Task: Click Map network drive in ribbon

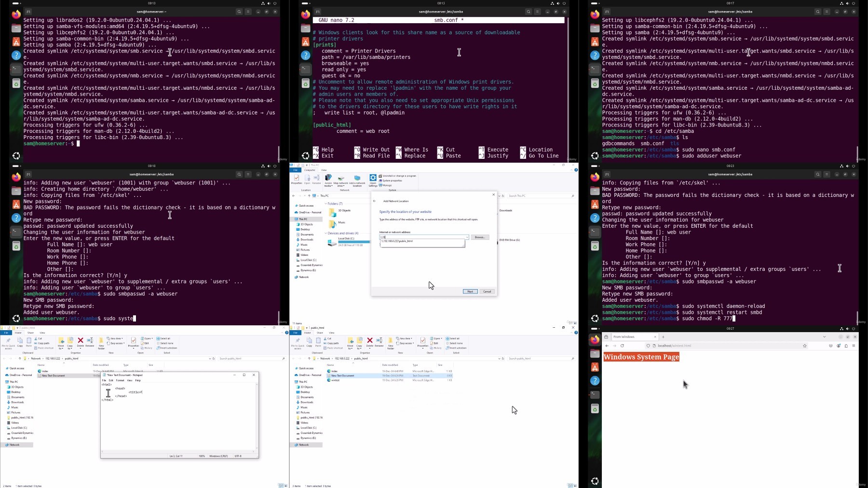Action: pos(340,181)
